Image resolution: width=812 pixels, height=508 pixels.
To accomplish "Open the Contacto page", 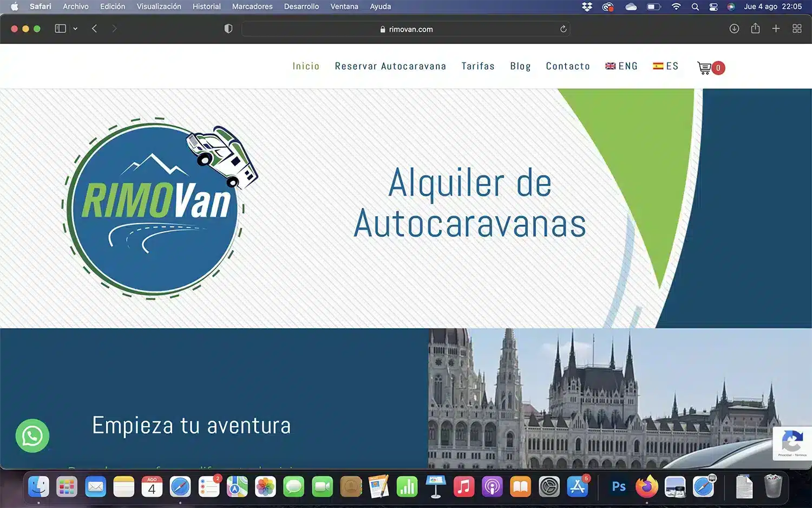I will 568,66.
